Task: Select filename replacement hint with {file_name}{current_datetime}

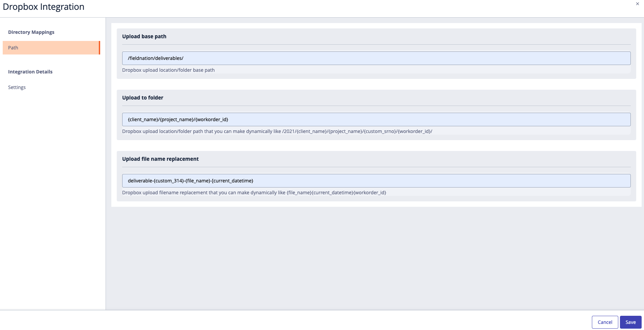Action: pos(254,193)
